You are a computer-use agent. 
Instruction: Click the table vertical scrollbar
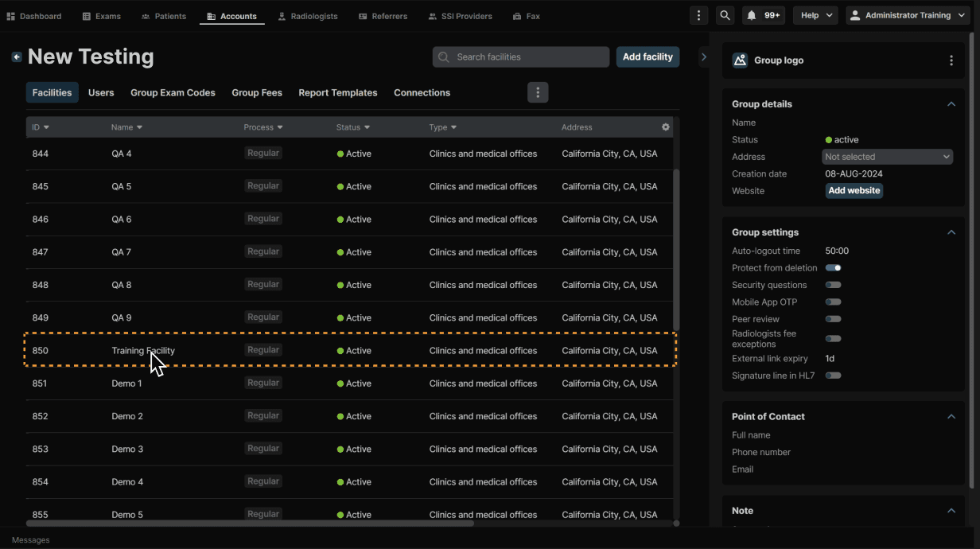pyautogui.click(x=677, y=249)
